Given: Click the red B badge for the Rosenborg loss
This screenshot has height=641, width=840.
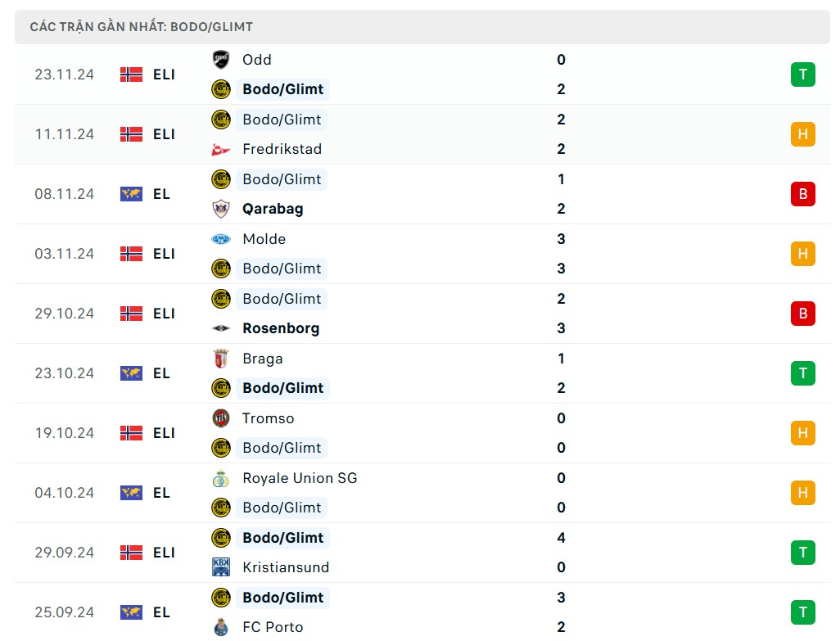Looking at the screenshot, I should [x=802, y=313].
